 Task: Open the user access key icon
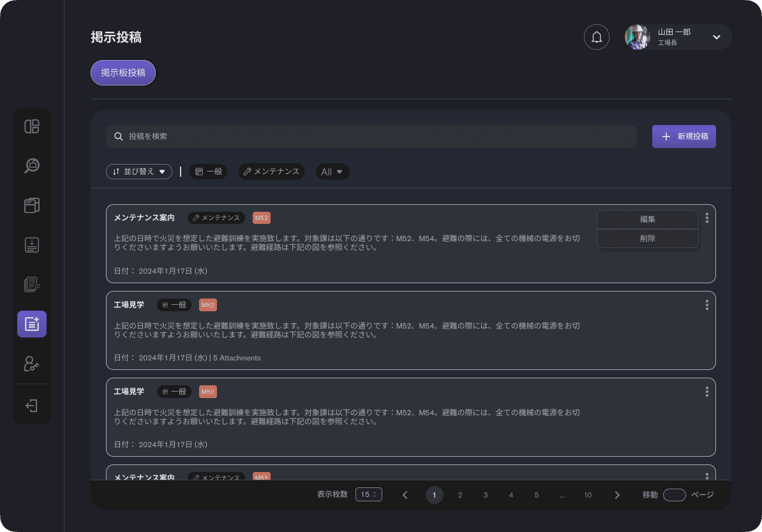click(32, 364)
